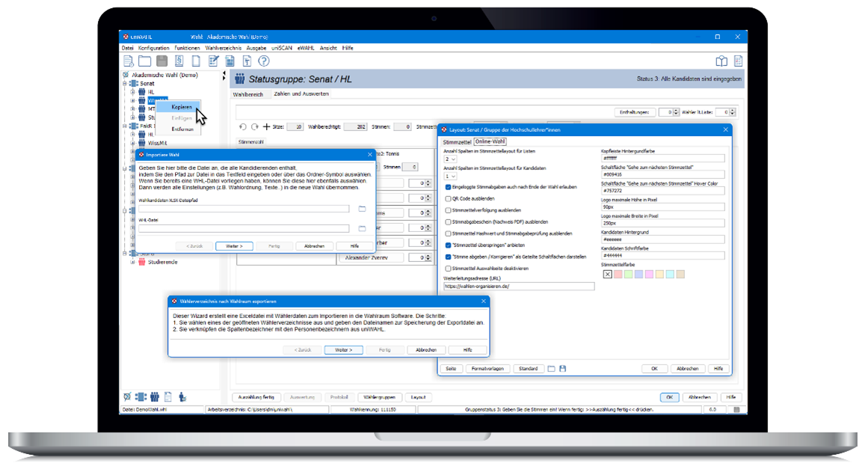Screen dimensions: 868x469
Task: Click the book icon at top right
Action: (721, 61)
